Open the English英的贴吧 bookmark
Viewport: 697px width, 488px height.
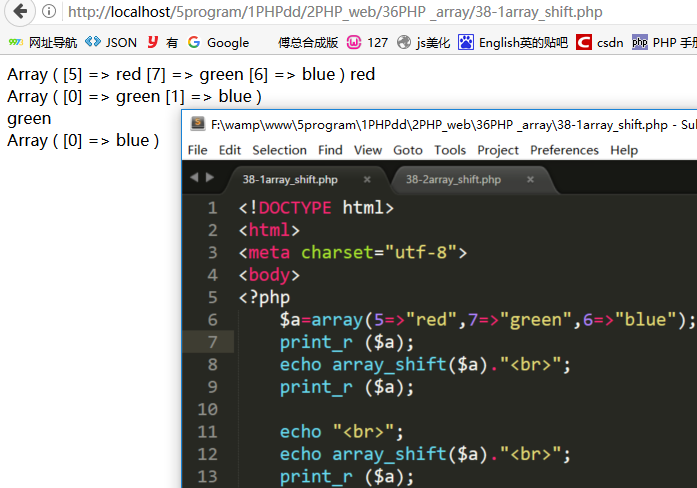coord(513,43)
